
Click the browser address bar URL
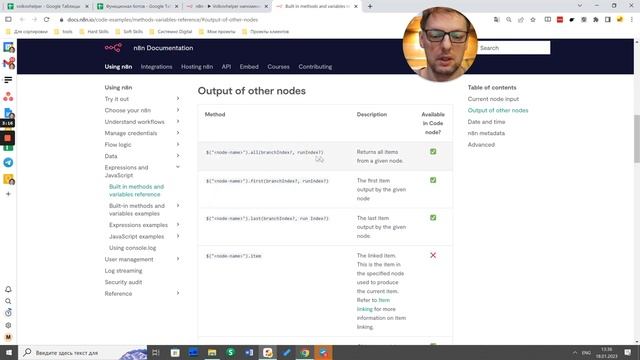(162, 20)
